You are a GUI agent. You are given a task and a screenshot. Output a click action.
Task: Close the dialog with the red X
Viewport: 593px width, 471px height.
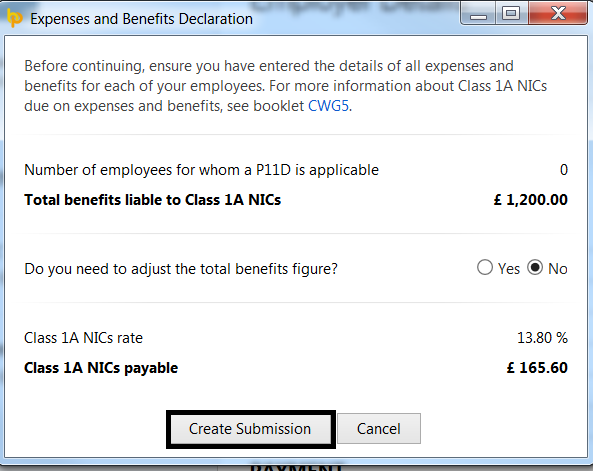tap(558, 14)
